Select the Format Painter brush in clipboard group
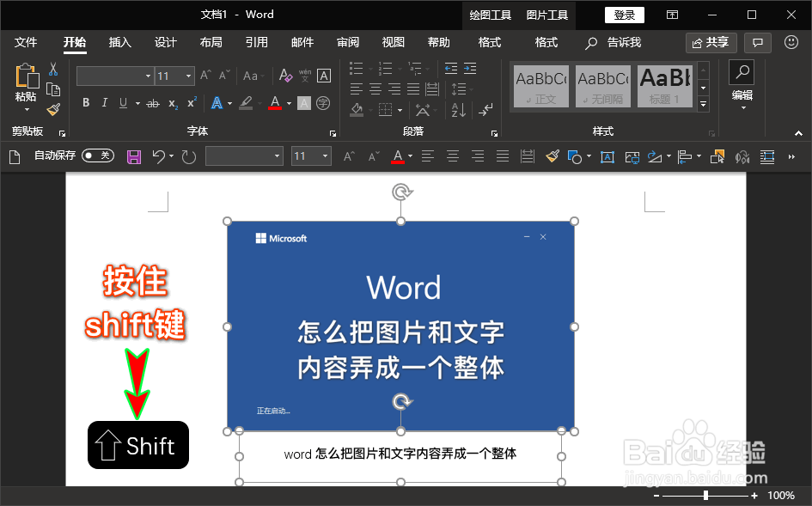Image resolution: width=812 pixels, height=506 pixels. click(53, 109)
